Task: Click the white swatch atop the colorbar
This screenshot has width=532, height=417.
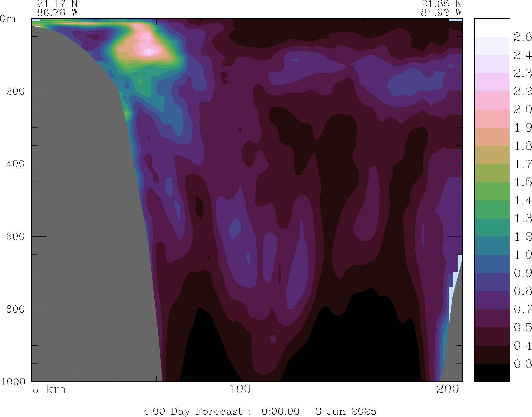Action: [492, 28]
